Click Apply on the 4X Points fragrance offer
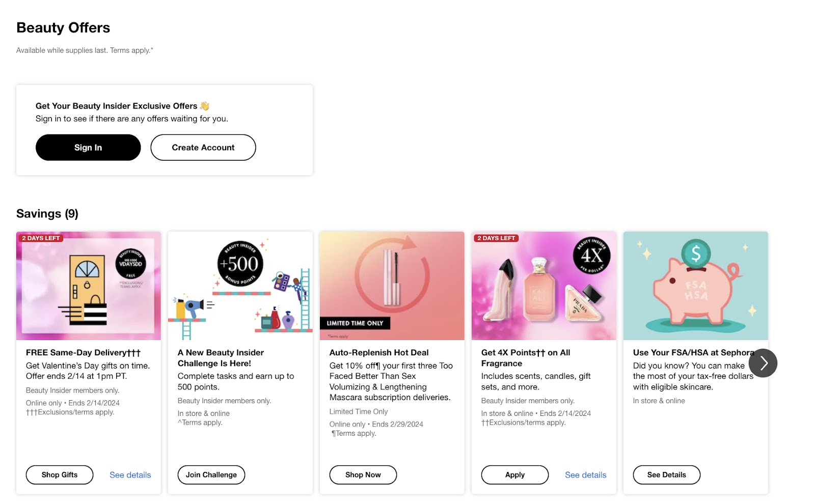This screenshot has height=504, width=815. pos(514,474)
